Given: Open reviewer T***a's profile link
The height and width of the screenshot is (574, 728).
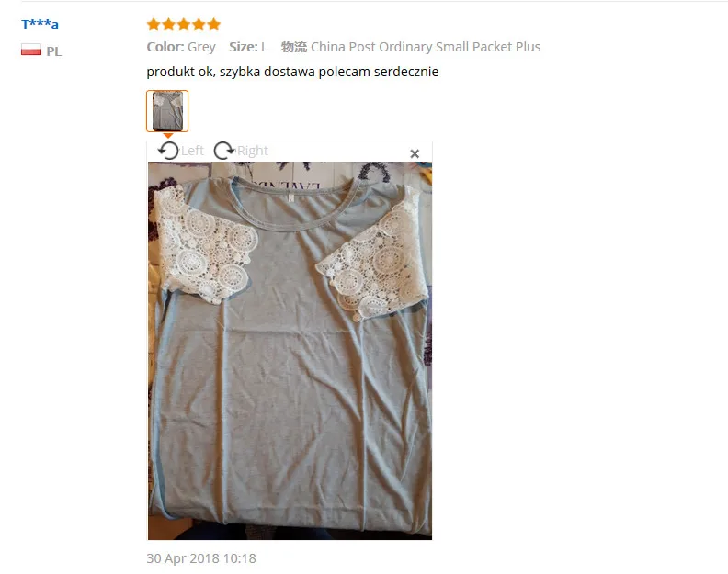Looking at the screenshot, I should 40,24.
